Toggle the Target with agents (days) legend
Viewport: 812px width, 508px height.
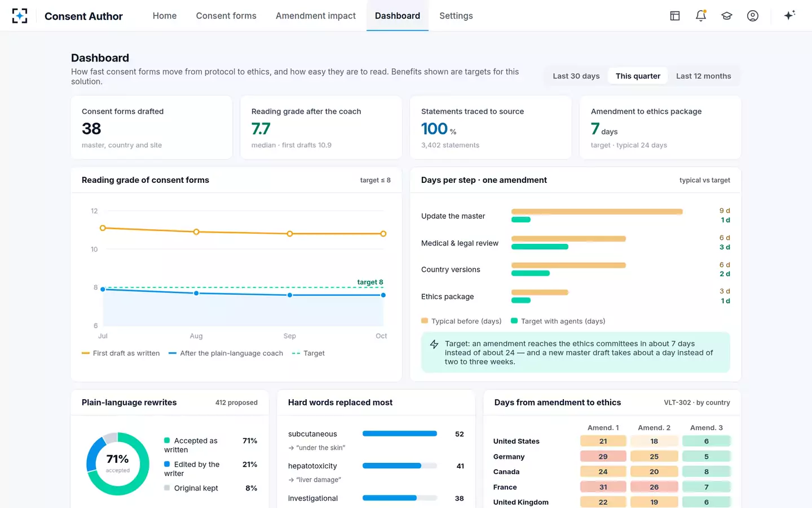point(558,321)
